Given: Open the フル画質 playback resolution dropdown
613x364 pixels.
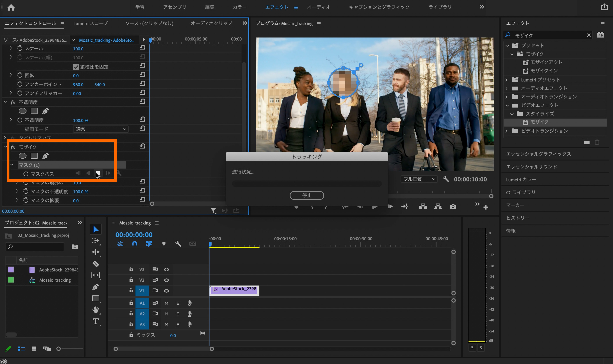Looking at the screenshot, I should coord(419,179).
